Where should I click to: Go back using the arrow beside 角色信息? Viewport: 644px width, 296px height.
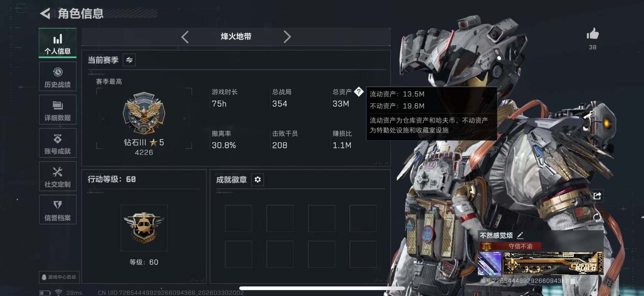[45, 13]
